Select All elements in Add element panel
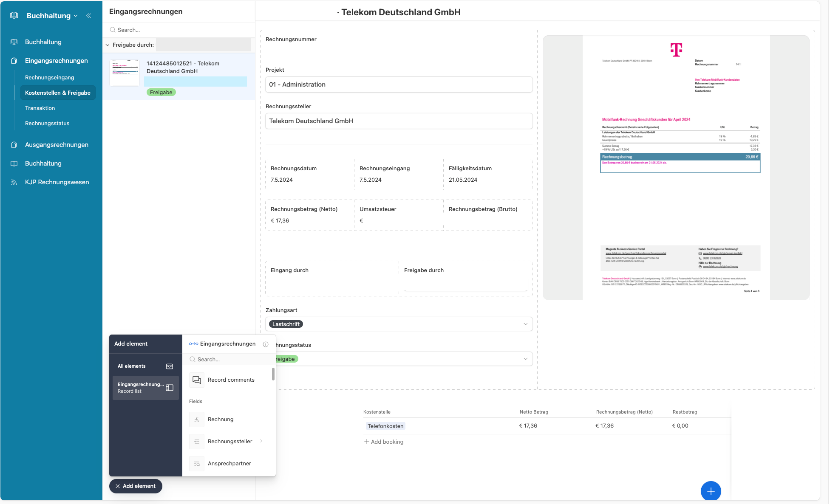The image size is (830, 504). [x=145, y=366]
